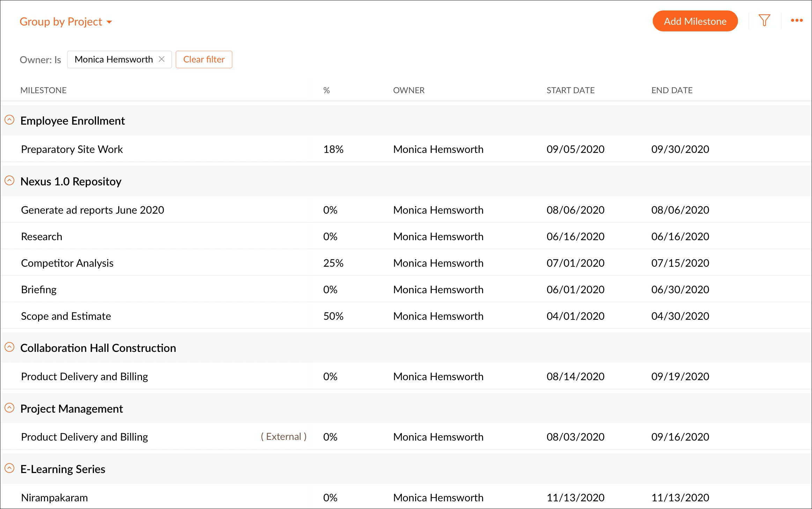Open the Group by Project dropdown
This screenshot has height=509, width=812.
(66, 22)
